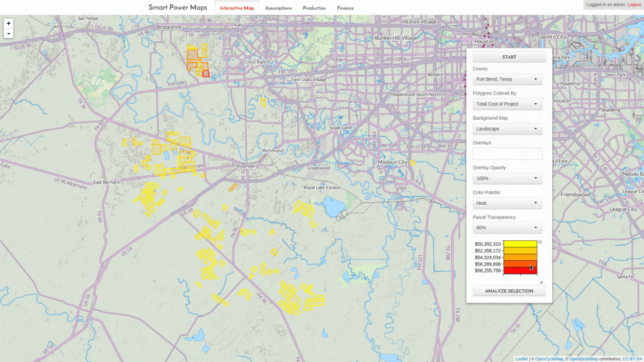Open legend settings gear icon
Viewport: 644px width, 362px height.
coord(540,242)
